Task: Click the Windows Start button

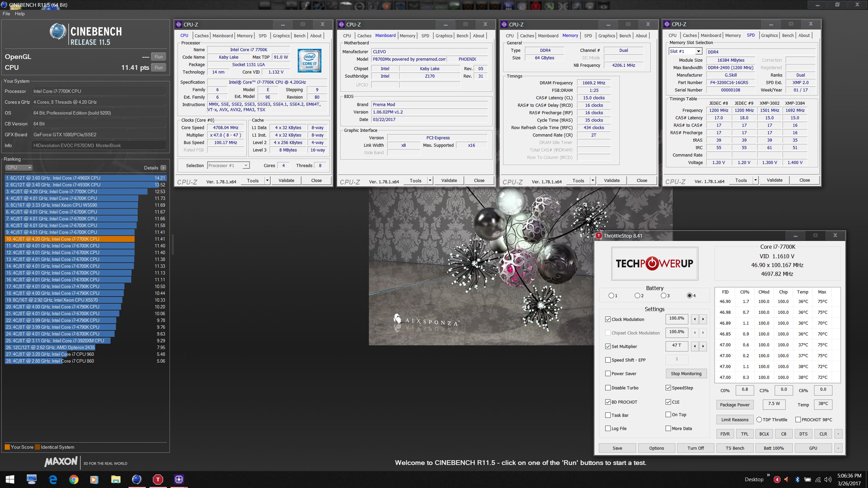Action: point(10,479)
